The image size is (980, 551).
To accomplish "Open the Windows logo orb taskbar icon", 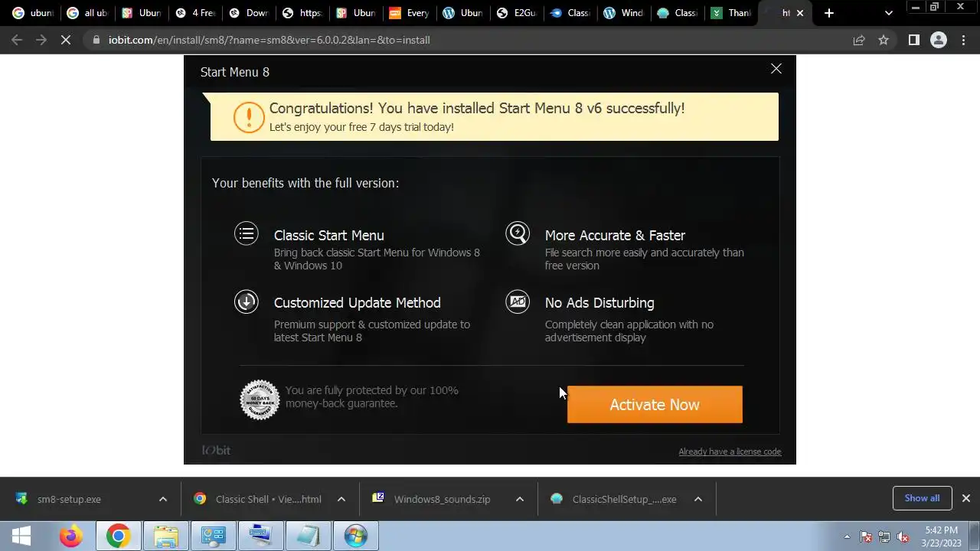I will click(355, 536).
